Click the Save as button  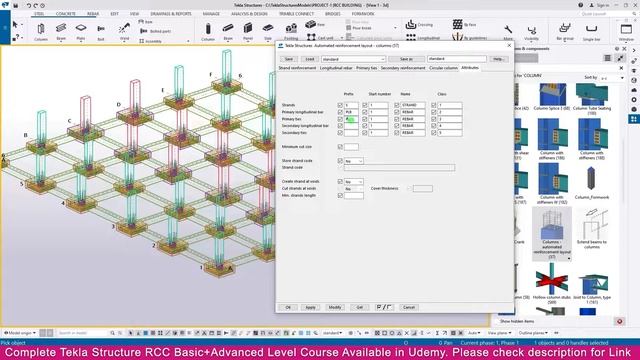(406, 59)
